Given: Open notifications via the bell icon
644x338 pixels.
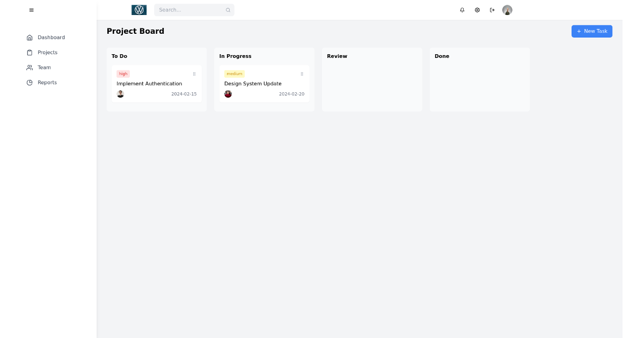Looking at the screenshot, I should pos(462,10).
